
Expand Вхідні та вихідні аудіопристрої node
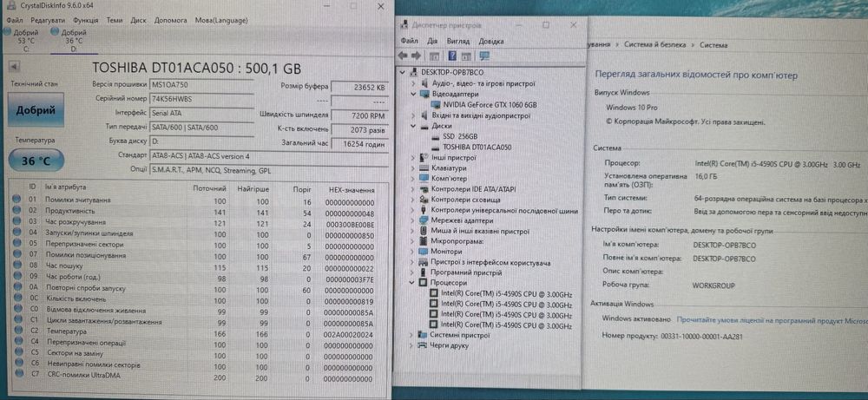point(413,115)
